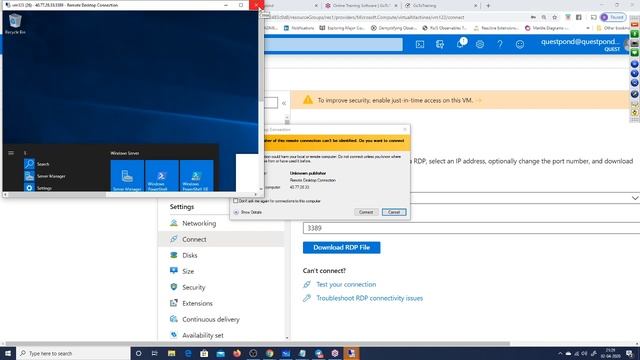Open Availability set in the Settings menu
The width and height of the screenshot is (640, 360).
coord(221,335)
